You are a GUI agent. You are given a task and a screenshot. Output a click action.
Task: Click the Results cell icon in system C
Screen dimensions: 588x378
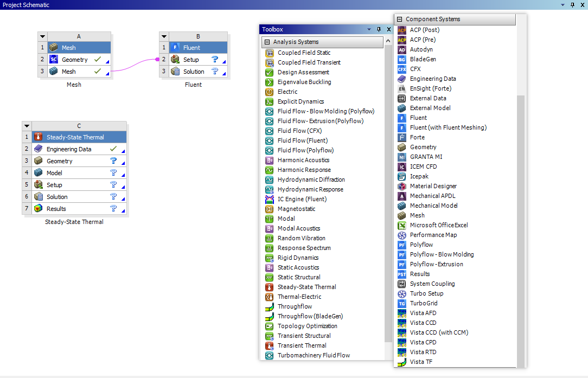39,208
